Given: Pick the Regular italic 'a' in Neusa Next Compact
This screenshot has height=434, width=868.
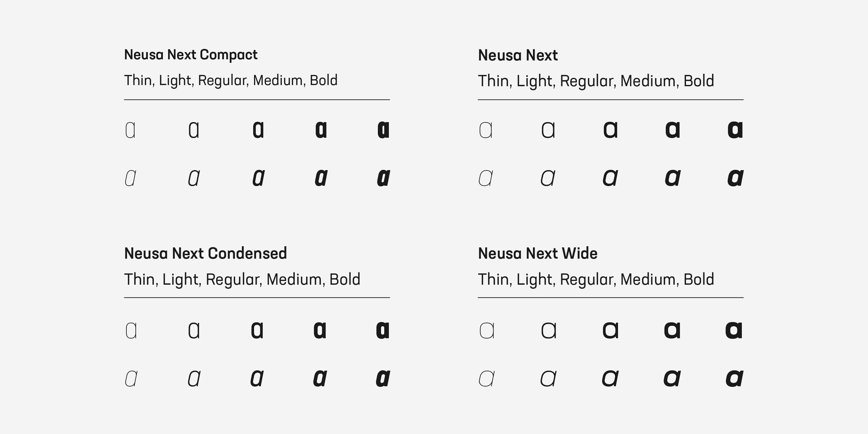Looking at the screenshot, I should point(258,178).
